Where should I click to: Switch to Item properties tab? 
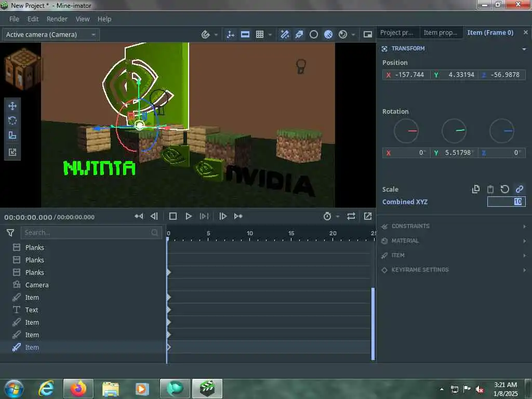441,33
